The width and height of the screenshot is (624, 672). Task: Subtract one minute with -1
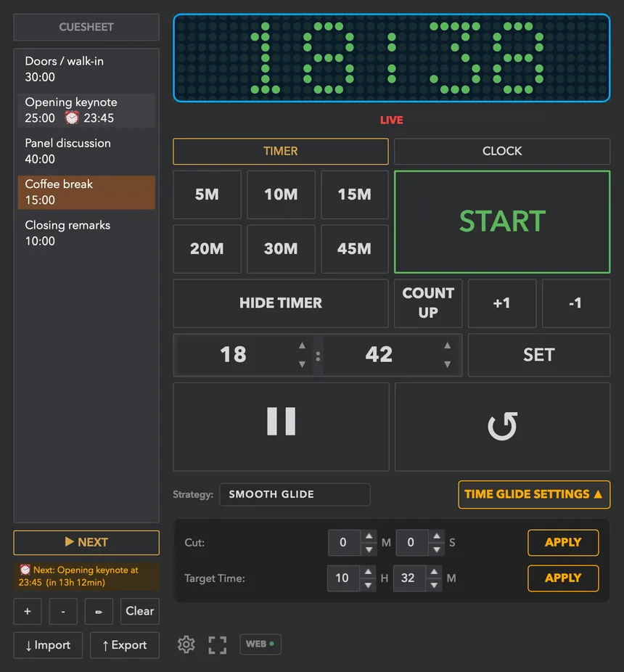(x=576, y=303)
